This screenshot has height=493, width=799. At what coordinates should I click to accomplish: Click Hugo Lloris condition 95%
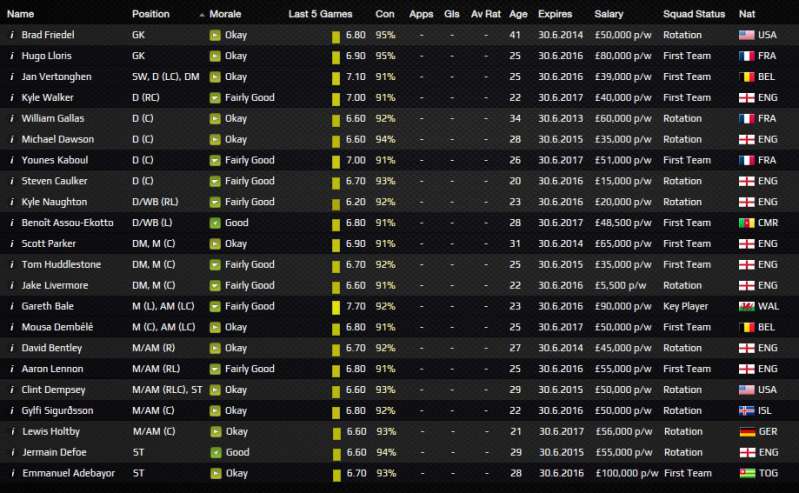tap(385, 56)
